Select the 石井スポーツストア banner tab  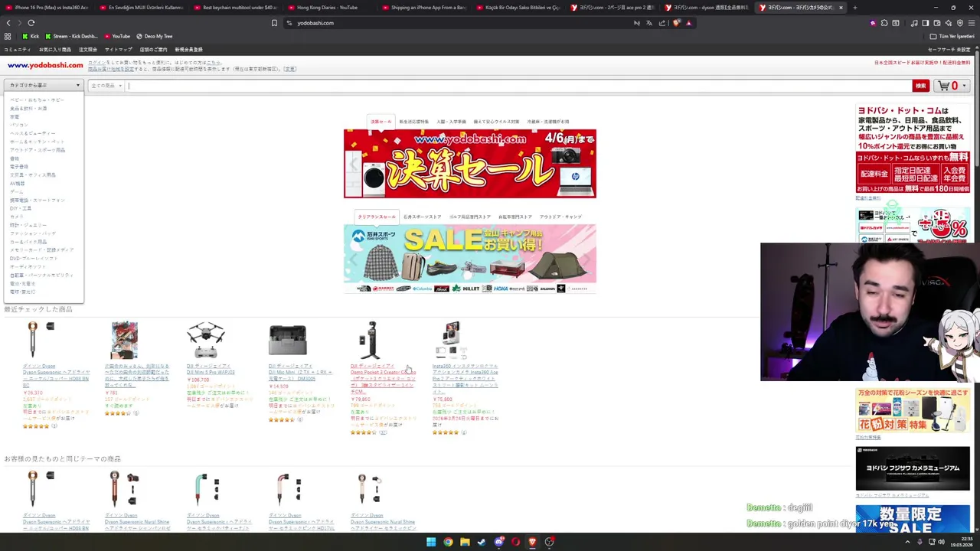pos(422,217)
